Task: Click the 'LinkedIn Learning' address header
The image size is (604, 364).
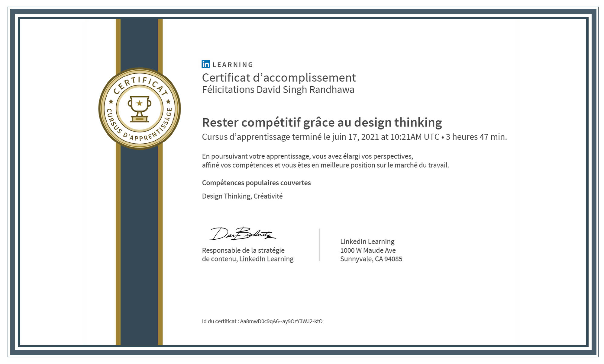Action: pos(367,241)
